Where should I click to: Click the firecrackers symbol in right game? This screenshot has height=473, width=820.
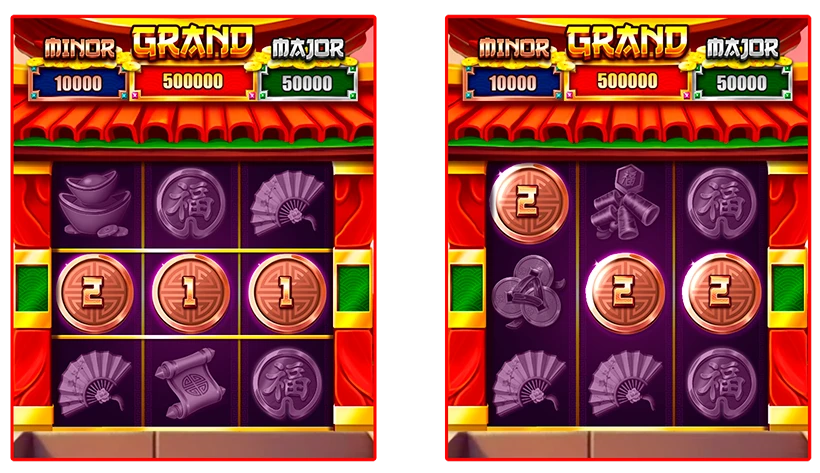pos(625,203)
